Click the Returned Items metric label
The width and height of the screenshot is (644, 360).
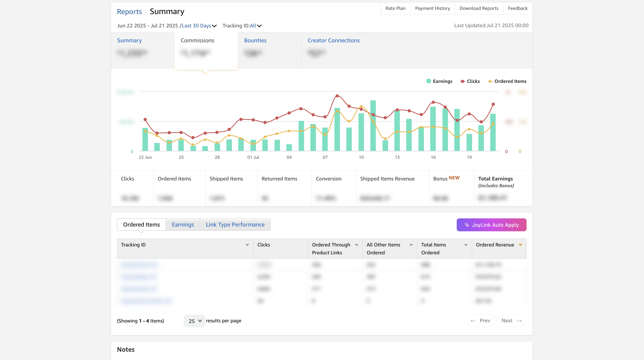click(279, 179)
